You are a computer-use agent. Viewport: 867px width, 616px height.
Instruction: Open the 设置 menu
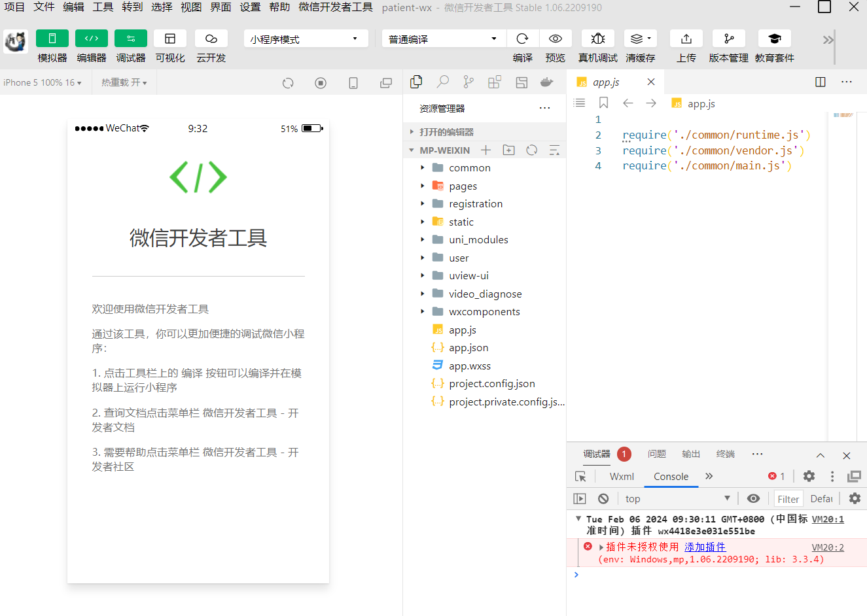tap(250, 7)
